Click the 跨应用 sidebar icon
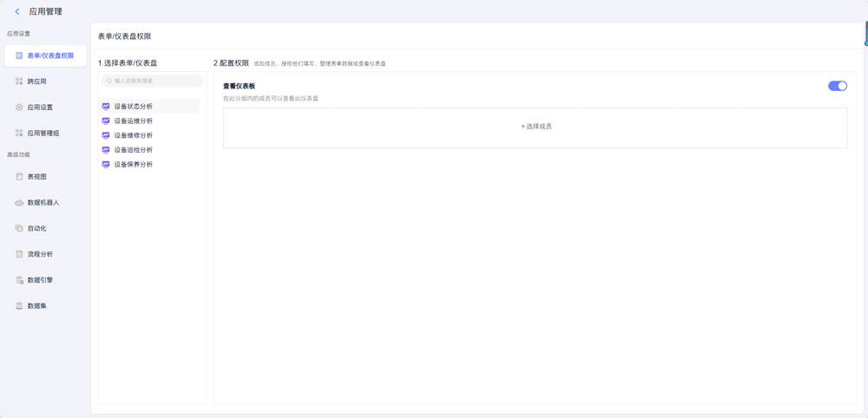 pyautogui.click(x=19, y=82)
